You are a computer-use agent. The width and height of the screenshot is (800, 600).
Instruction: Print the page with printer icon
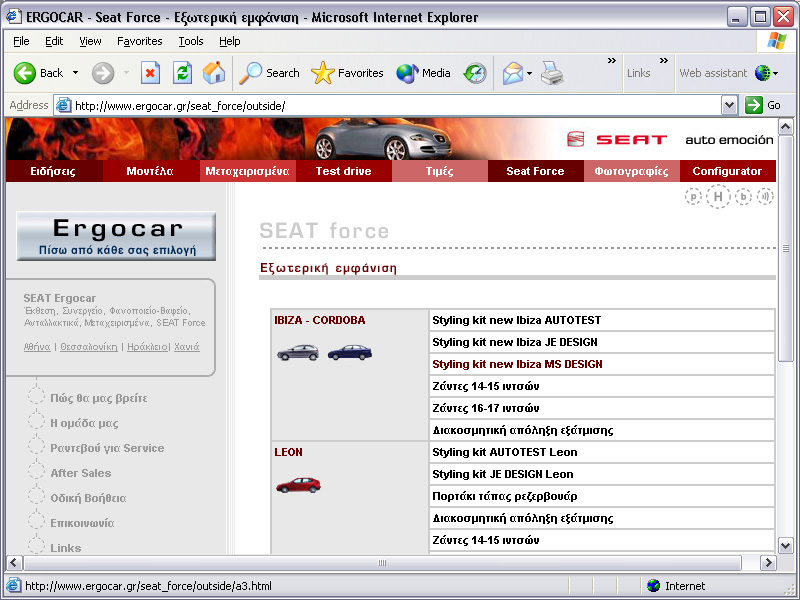552,73
